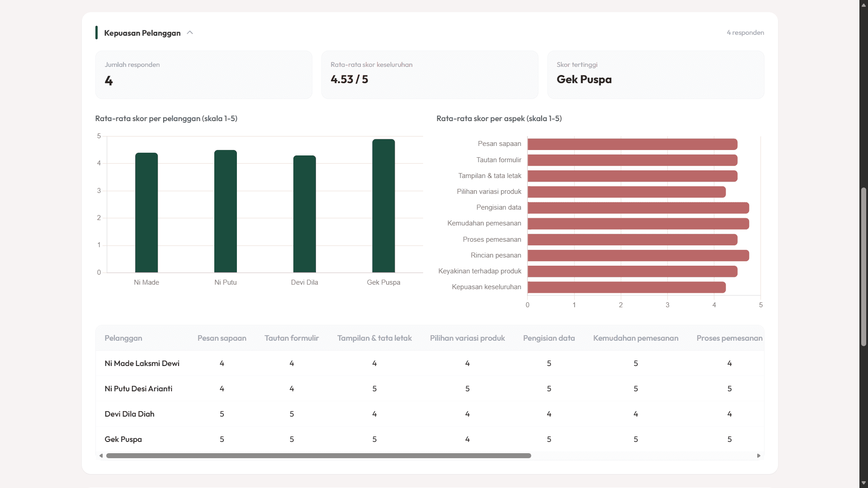Screen dimensions: 868x488
Task: Click the Pesan sapaan aspect bar
Action: (632, 144)
